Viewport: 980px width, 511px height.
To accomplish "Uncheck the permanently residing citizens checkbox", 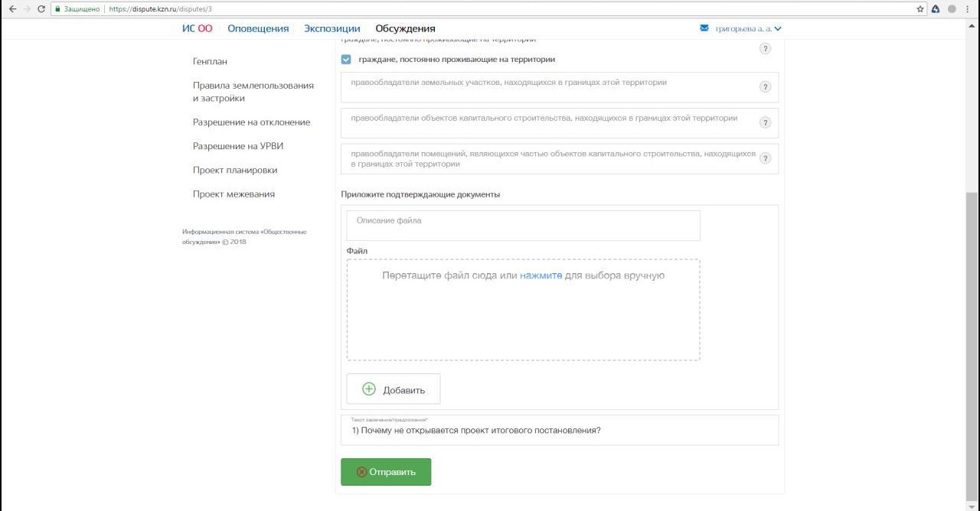I will (346, 60).
